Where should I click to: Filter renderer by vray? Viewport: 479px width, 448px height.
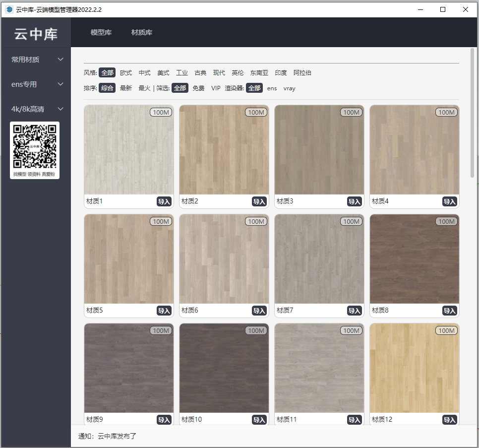289,89
